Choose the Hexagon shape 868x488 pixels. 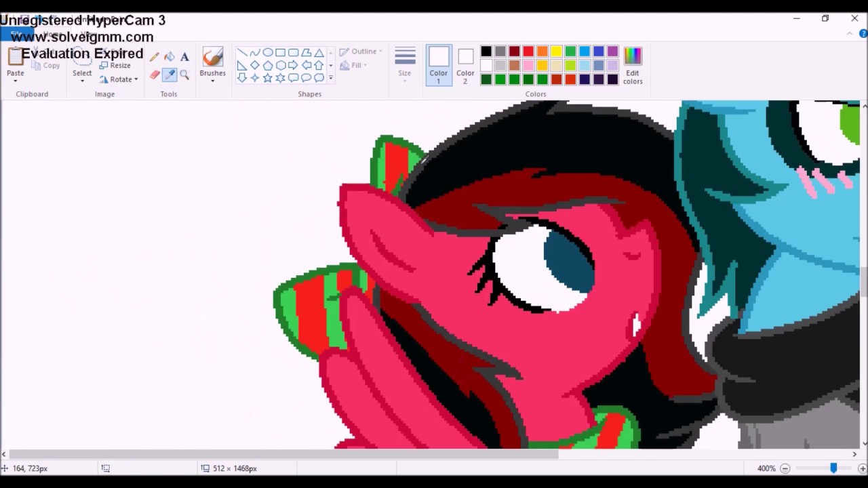click(x=281, y=65)
